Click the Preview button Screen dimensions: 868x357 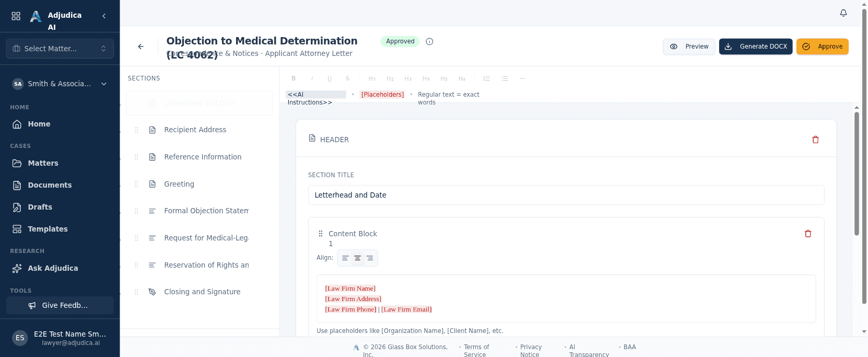[x=689, y=47]
